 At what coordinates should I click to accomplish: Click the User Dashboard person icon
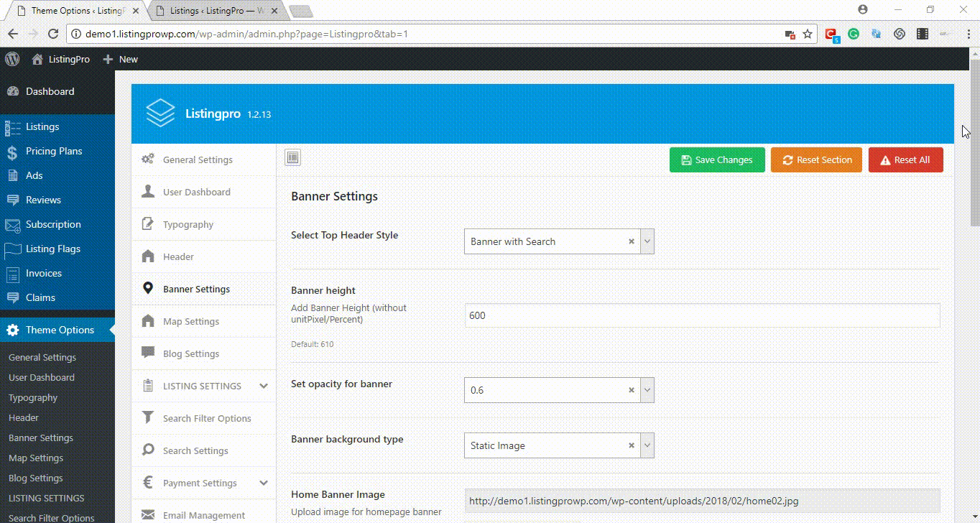(148, 191)
